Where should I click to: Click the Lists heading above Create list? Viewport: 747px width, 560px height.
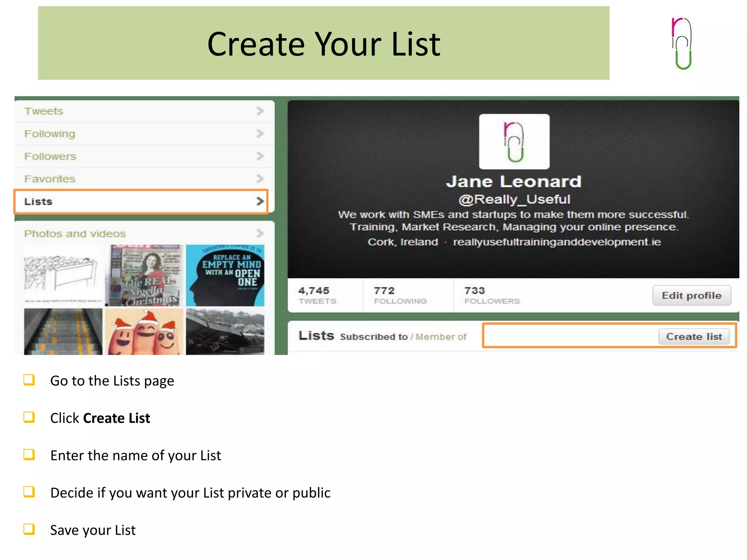(x=316, y=335)
